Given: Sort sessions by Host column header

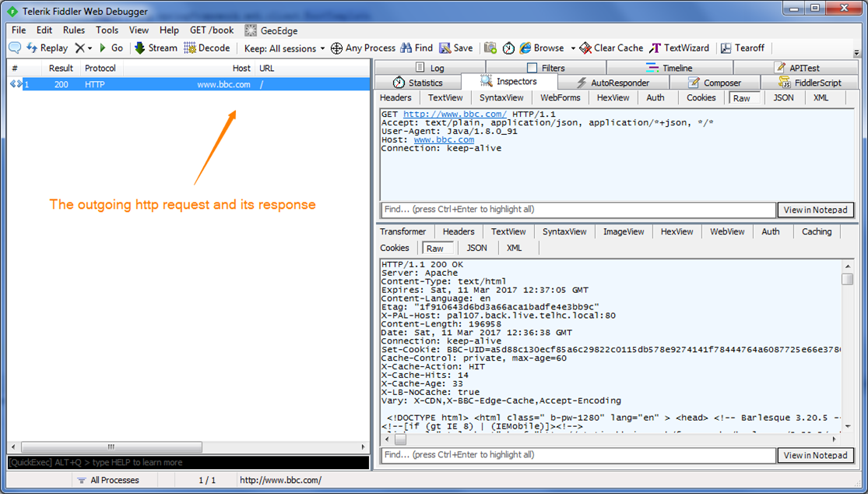Looking at the screenshot, I should (x=188, y=68).
